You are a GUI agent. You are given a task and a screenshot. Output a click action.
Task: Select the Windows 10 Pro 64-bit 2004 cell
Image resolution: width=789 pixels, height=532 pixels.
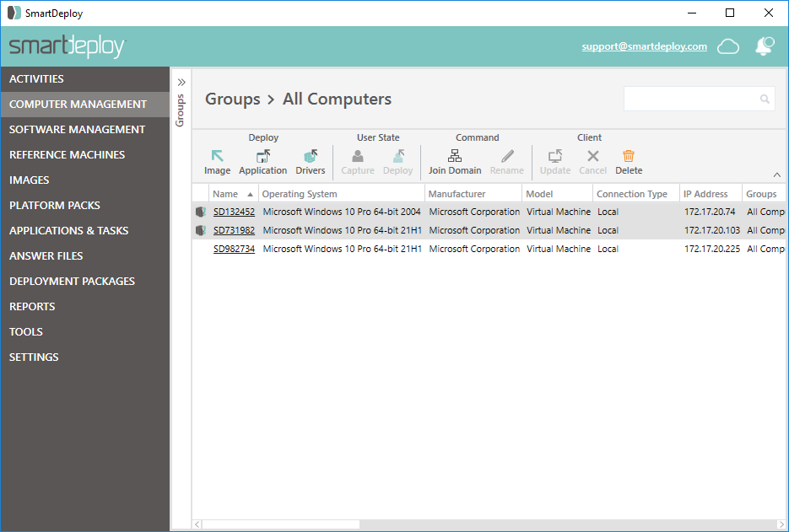pyautogui.click(x=342, y=212)
